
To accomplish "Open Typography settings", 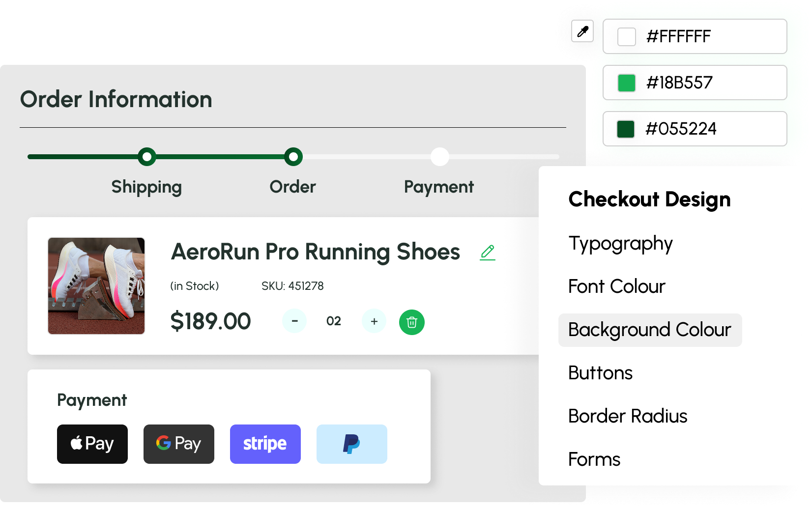I will (620, 244).
